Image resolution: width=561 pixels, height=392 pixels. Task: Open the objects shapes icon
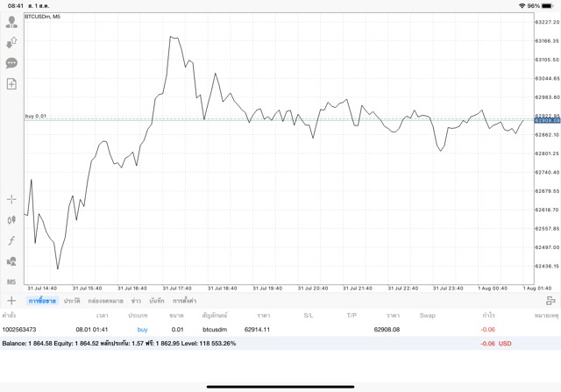coord(11,261)
